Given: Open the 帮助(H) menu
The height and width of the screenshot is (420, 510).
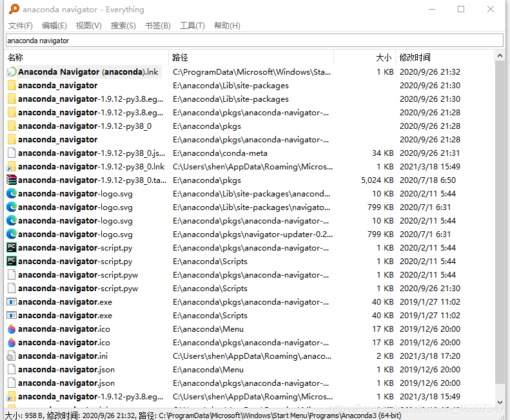Looking at the screenshot, I should tap(227, 26).
